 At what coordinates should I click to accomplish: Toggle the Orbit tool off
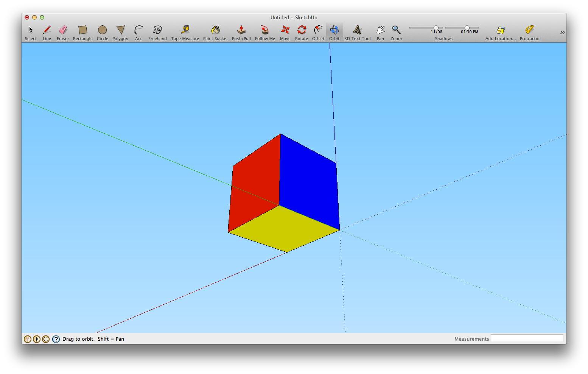click(334, 30)
